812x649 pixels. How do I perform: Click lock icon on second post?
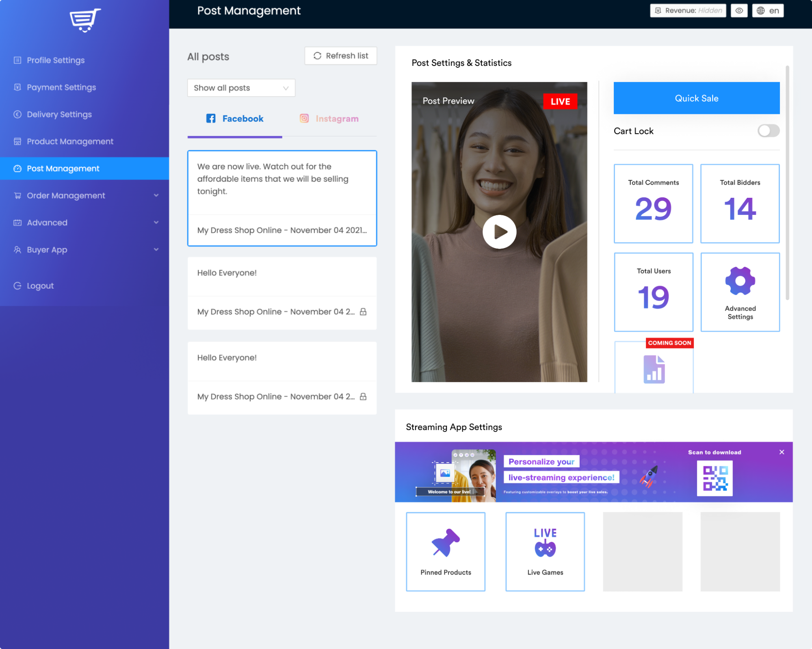tap(363, 312)
